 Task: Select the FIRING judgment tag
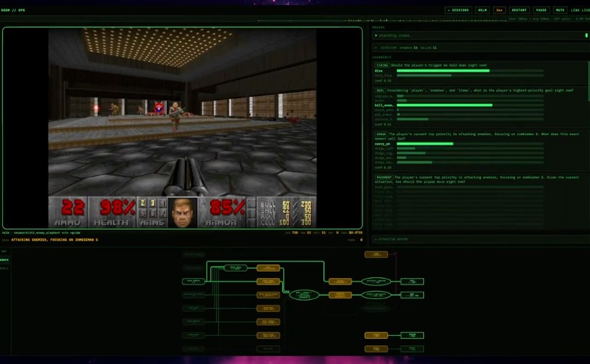[x=382, y=65]
